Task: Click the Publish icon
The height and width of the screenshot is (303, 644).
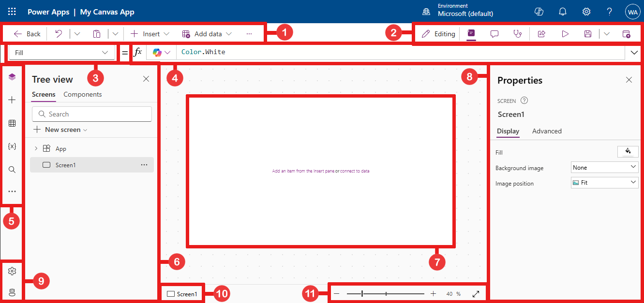Action: [x=626, y=34]
